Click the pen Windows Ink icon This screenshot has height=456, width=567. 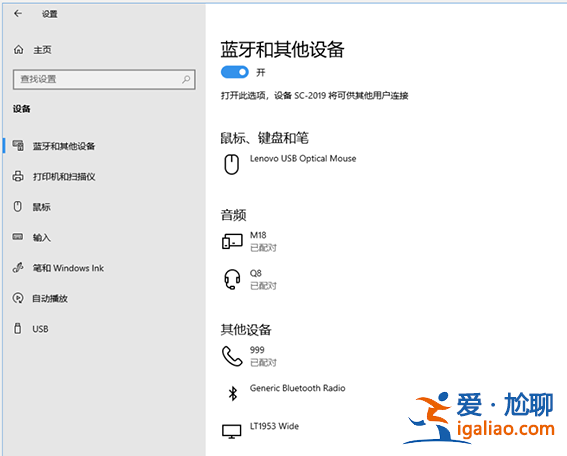18,268
